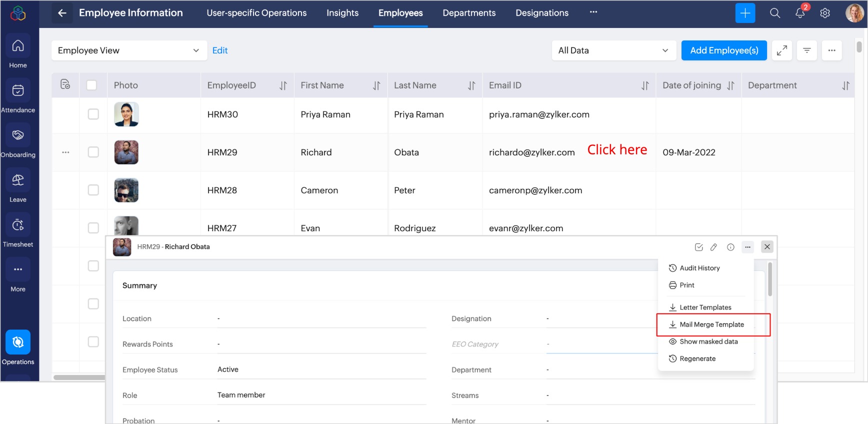868x424 pixels.
Task: Click the filter icon in toolbar
Action: 806,50
